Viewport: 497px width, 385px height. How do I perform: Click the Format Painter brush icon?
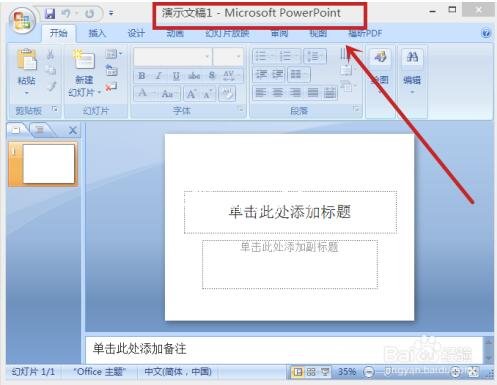(51, 86)
